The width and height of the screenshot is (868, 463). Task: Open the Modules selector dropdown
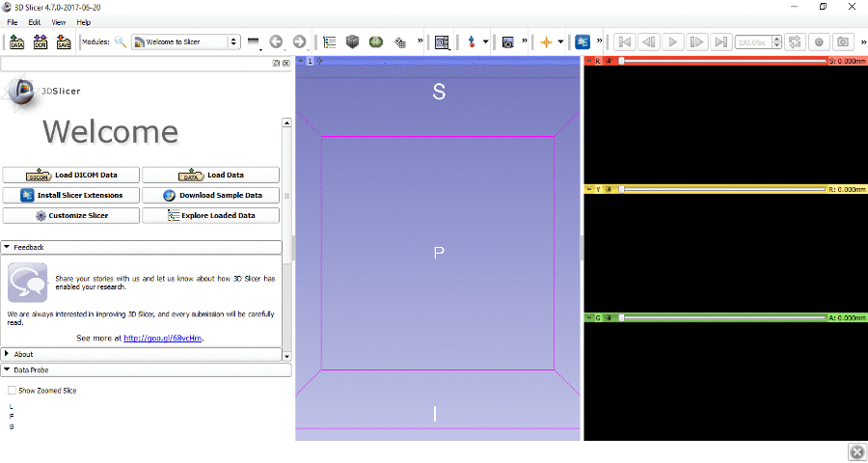(185, 42)
